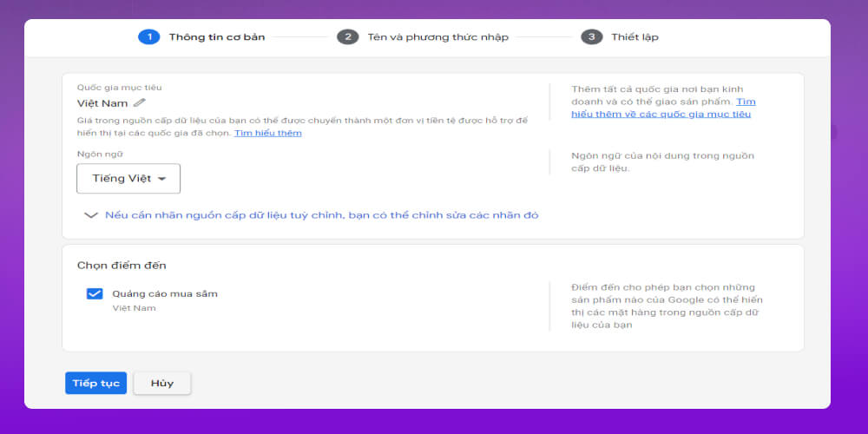Expand the 'Nếu cần nhãn nguồn cấp dữ liệu' section

[321, 215]
